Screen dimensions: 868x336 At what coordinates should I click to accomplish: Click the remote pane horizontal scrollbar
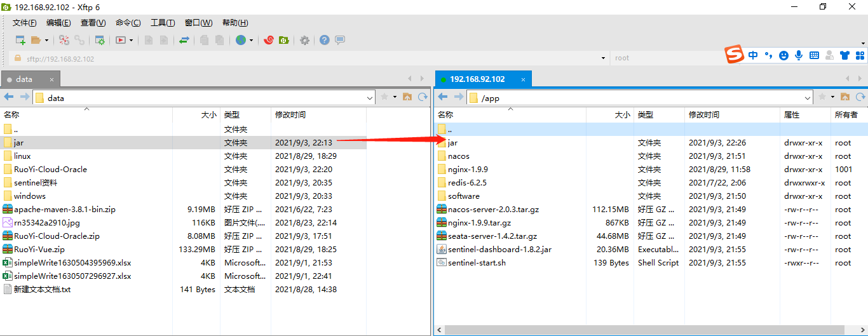(x=645, y=330)
